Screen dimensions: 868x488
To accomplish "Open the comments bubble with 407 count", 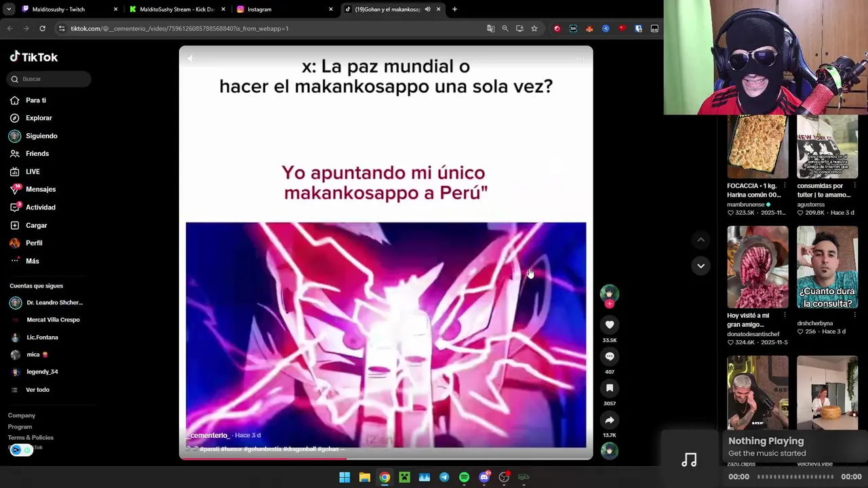I will coord(610,357).
